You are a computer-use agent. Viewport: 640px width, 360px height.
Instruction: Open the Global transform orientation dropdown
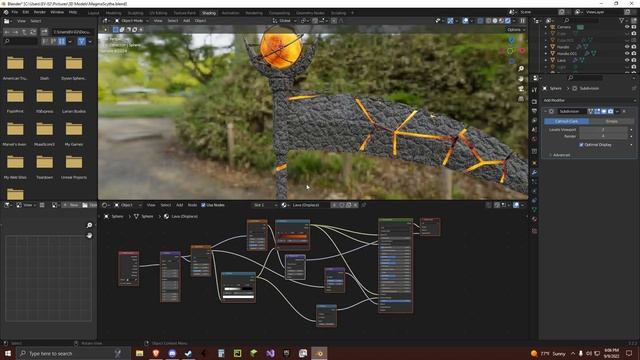tap(284, 21)
